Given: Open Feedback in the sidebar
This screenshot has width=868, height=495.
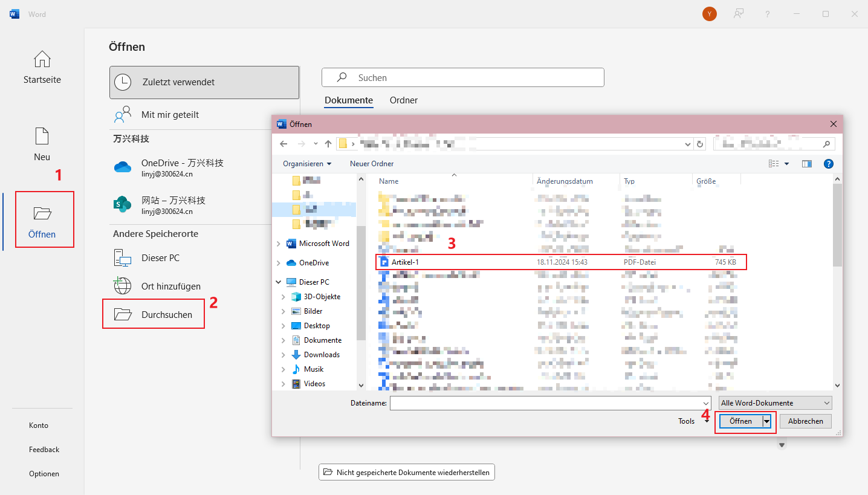Looking at the screenshot, I should coord(44,450).
